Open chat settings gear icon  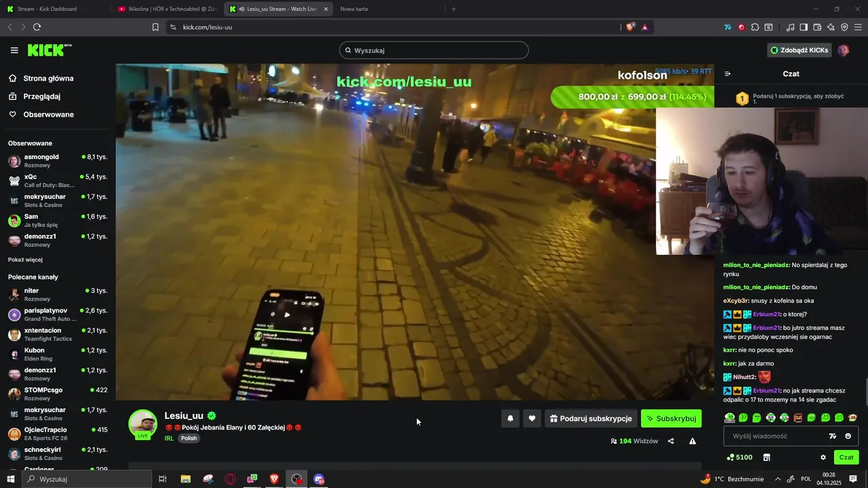click(823, 457)
